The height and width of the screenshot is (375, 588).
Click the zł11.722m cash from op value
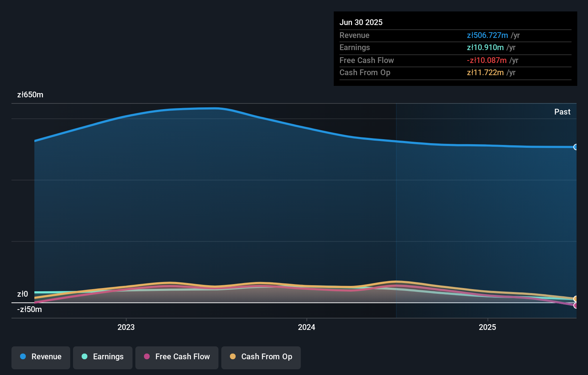(x=485, y=73)
